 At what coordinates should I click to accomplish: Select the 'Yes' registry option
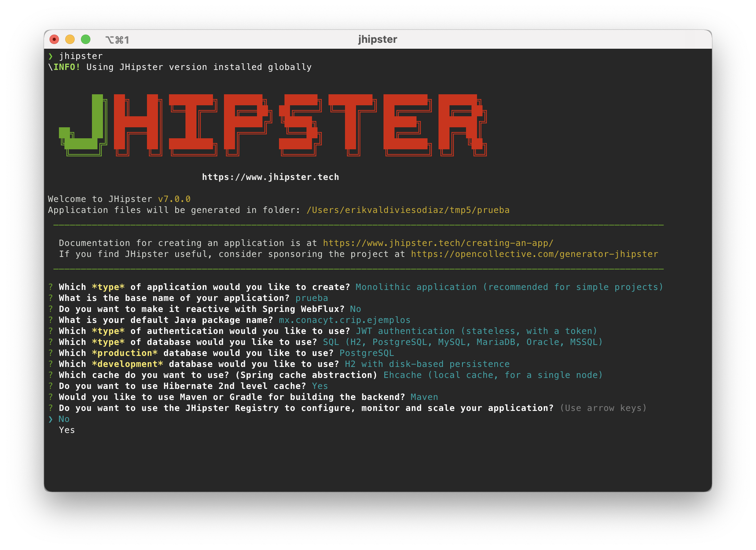tap(67, 430)
